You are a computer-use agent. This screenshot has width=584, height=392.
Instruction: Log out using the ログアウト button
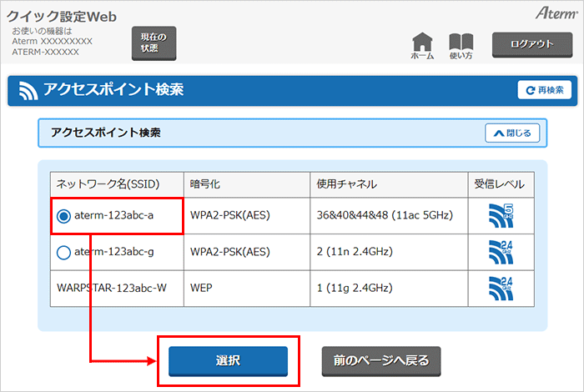[531, 43]
